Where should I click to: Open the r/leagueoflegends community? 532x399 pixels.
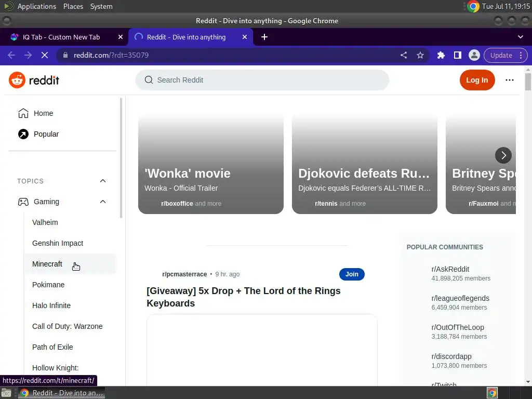(460, 298)
